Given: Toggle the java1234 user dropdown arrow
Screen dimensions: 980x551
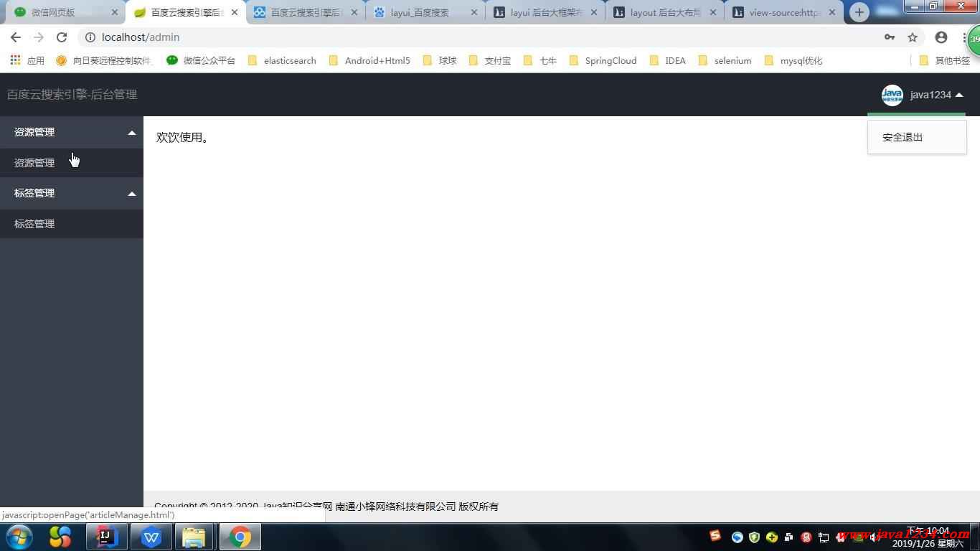Looking at the screenshot, I should 959,95.
